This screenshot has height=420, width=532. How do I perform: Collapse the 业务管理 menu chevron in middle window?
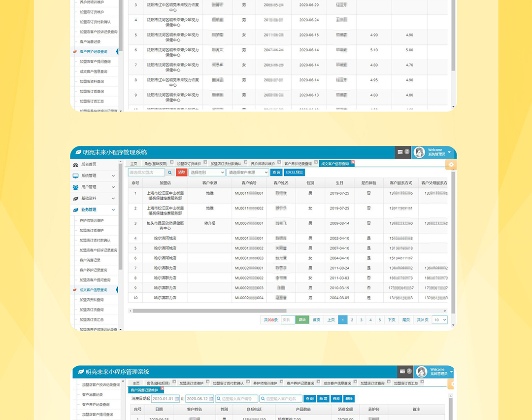[x=113, y=210]
